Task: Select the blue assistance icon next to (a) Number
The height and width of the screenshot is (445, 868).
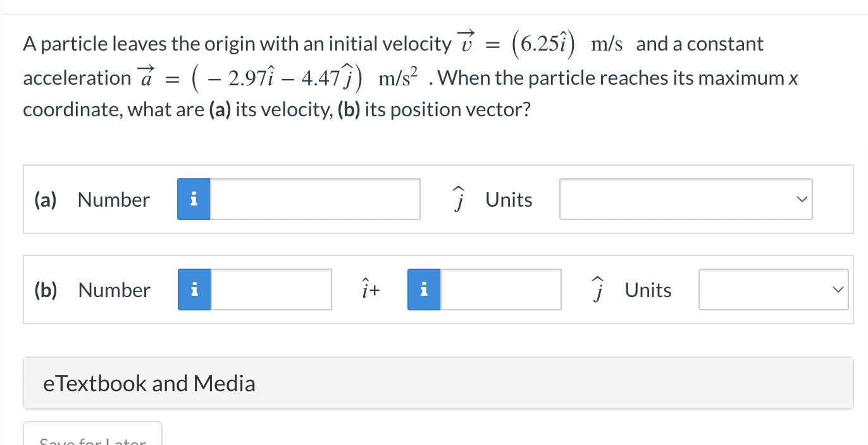Action: tap(194, 199)
